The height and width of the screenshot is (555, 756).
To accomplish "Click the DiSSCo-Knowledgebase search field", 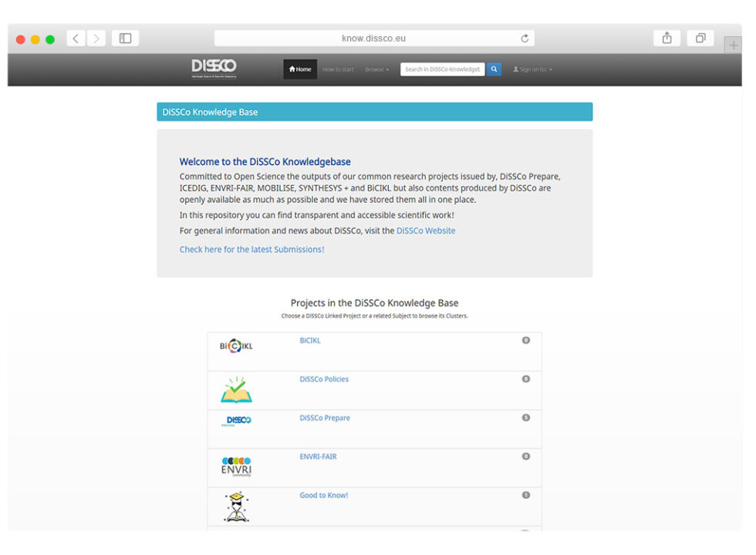I will pos(442,69).
